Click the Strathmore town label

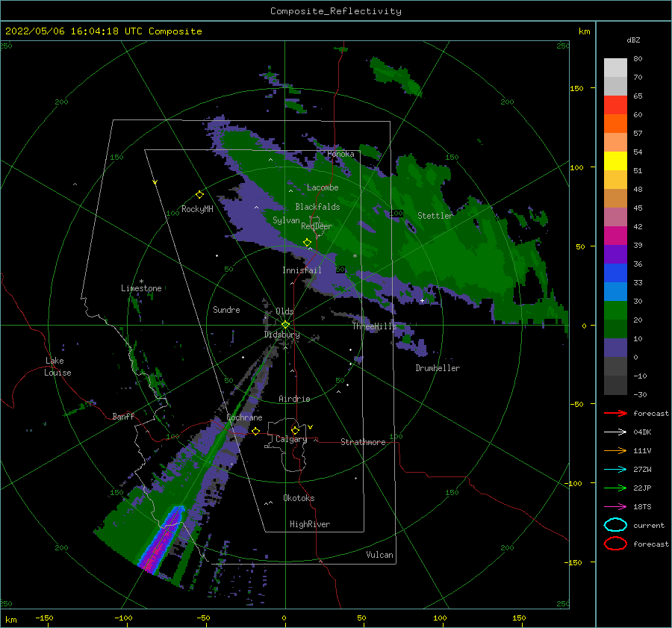tap(363, 442)
